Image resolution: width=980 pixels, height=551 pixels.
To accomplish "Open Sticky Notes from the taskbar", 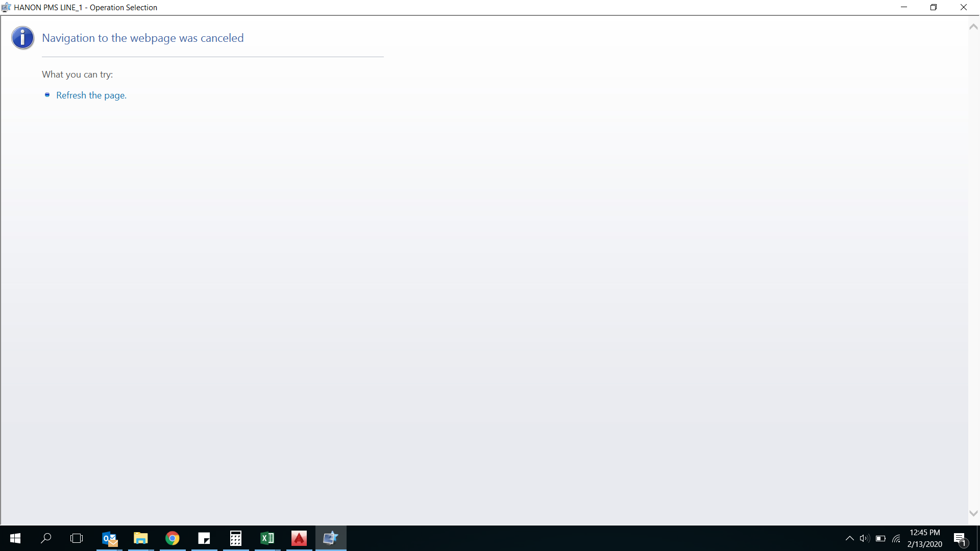I will click(x=204, y=538).
